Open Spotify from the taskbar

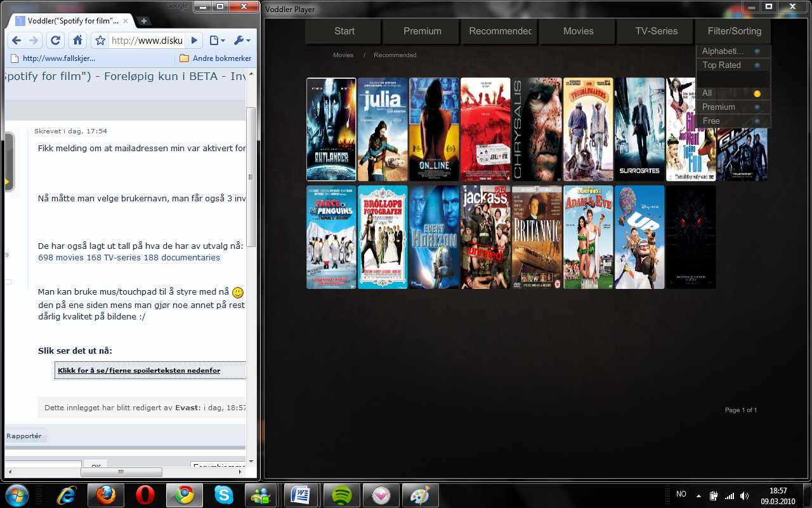point(342,495)
